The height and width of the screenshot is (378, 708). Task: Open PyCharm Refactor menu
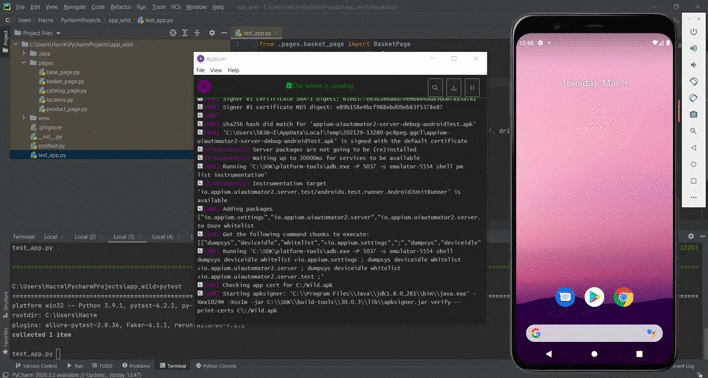[121, 7]
